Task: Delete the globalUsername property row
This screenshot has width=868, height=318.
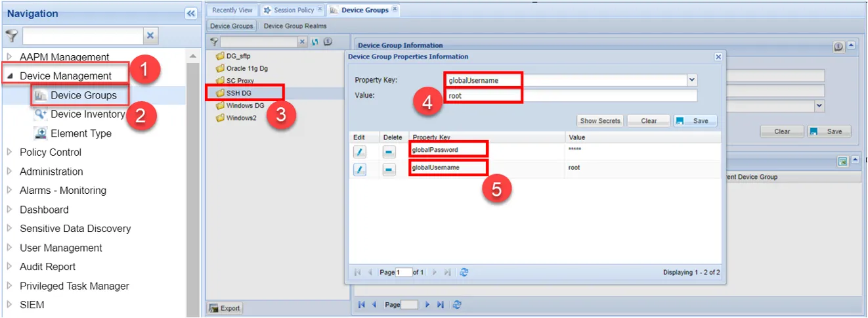Action: 389,170
